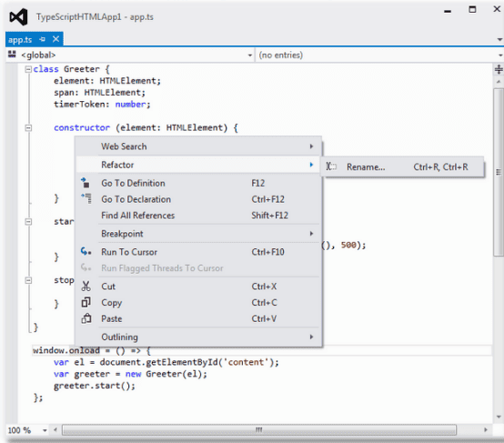
Task: Click the Rename icon in the submenu
Action: [x=331, y=166]
